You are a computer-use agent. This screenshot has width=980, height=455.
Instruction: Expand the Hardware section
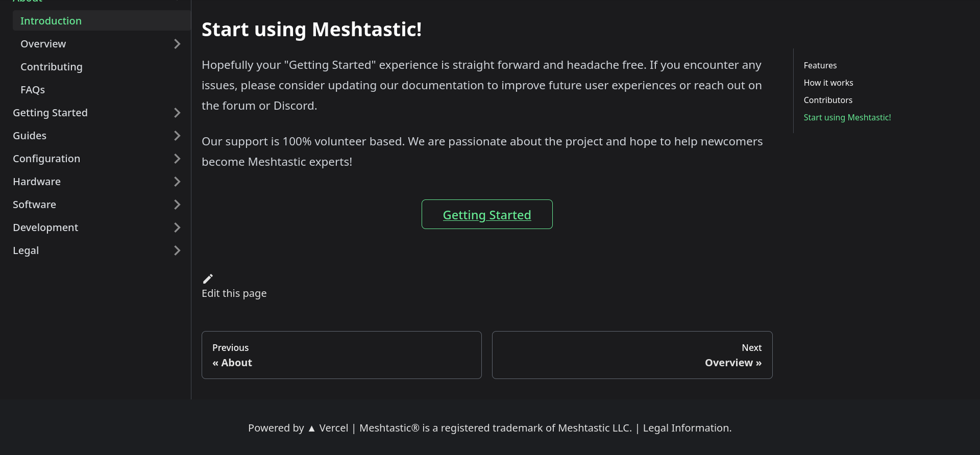coord(177,182)
